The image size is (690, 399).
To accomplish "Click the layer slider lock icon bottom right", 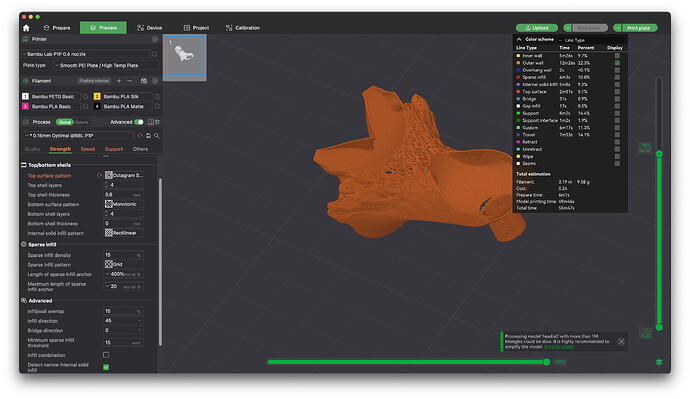I will pyautogui.click(x=659, y=362).
